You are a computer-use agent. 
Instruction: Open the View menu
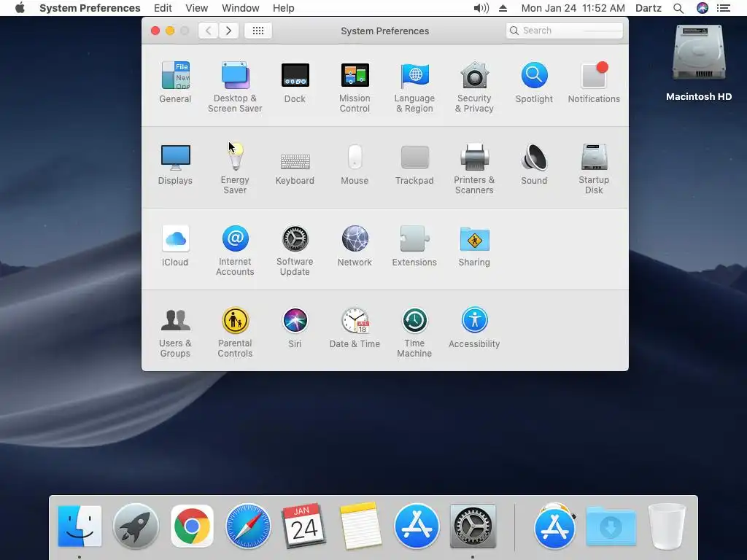click(196, 8)
